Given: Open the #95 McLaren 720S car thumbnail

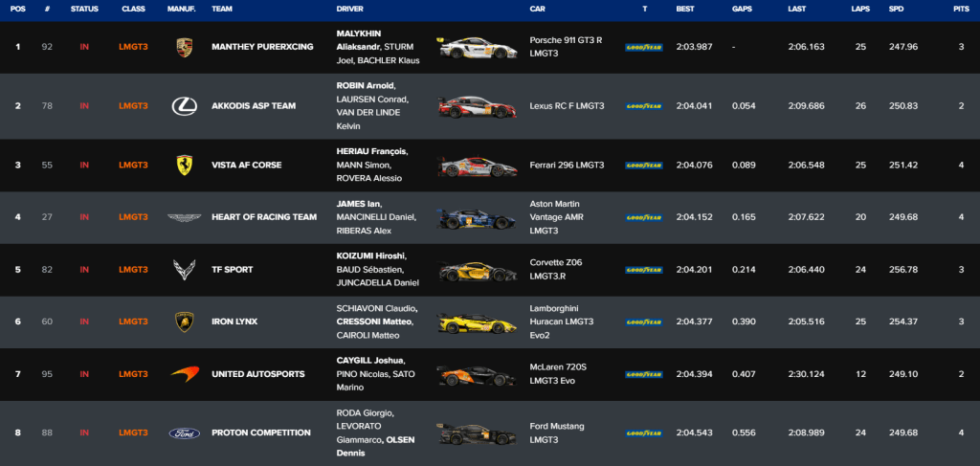Looking at the screenshot, I should point(478,375).
